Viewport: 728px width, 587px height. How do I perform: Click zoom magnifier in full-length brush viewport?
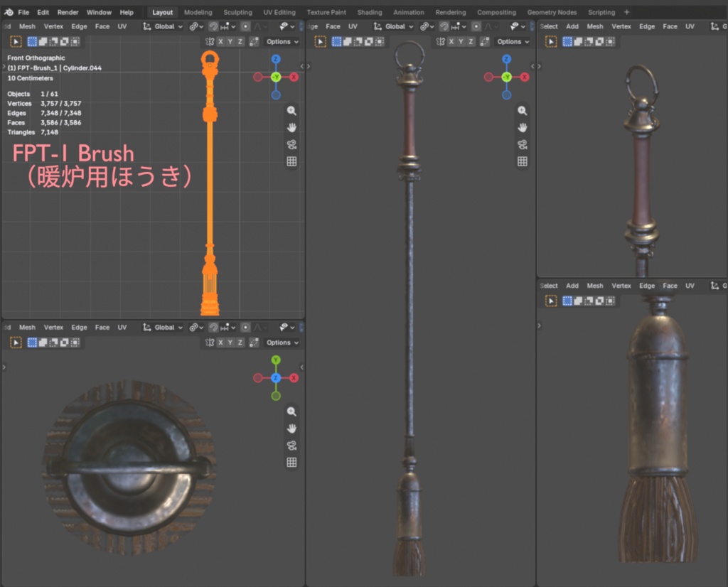click(523, 110)
